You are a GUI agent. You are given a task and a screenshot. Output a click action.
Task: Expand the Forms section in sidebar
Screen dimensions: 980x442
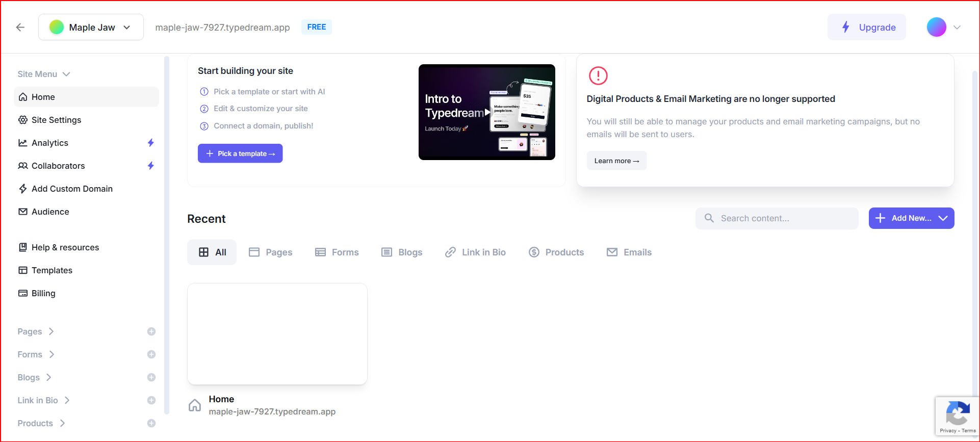[x=36, y=354]
